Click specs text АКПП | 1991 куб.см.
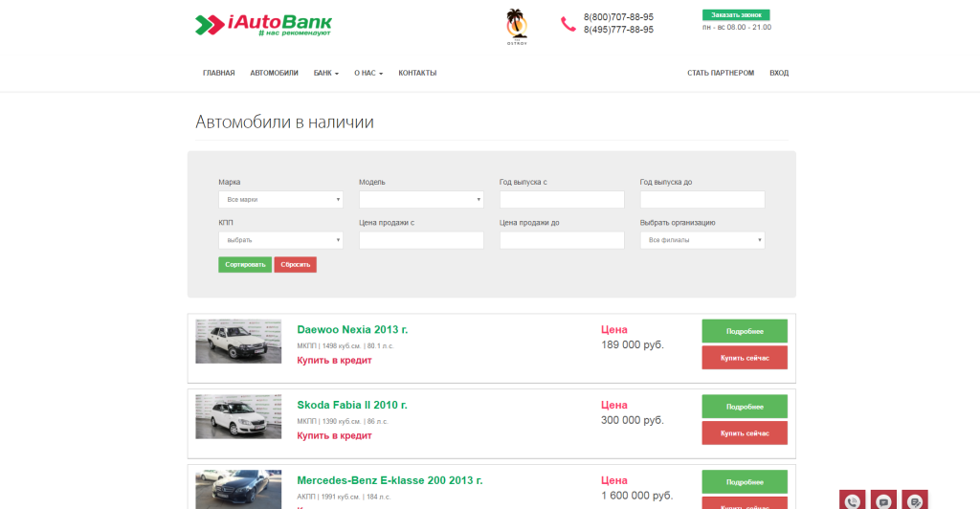This screenshot has height=509, width=980. point(344,498)
